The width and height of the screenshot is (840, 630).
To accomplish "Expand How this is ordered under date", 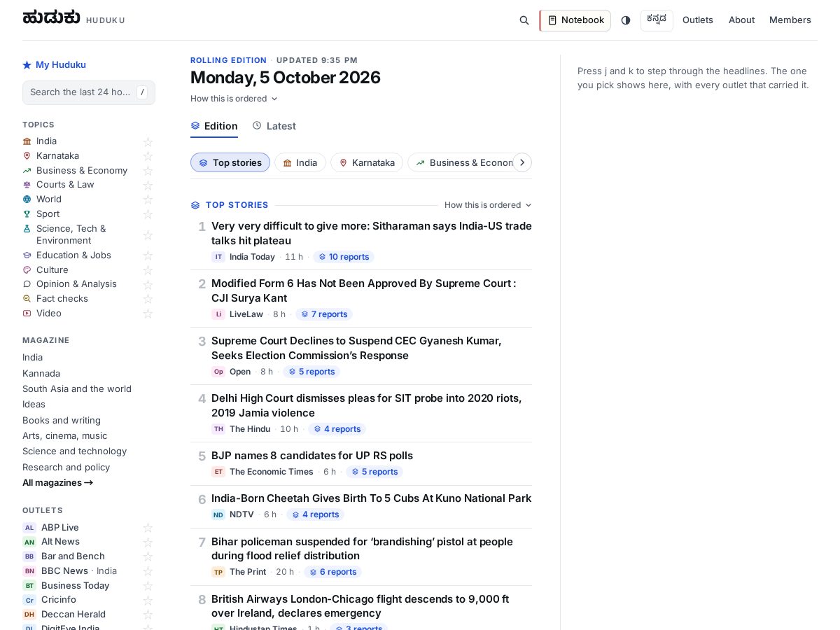I will click(234, 99).
